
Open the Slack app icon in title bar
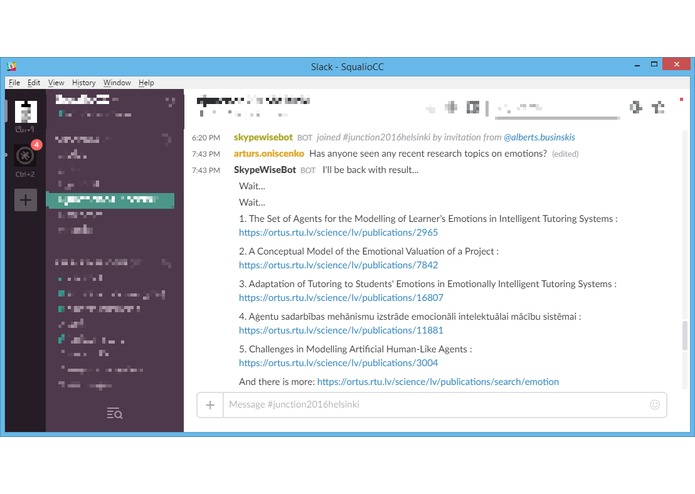pos(12,66)
